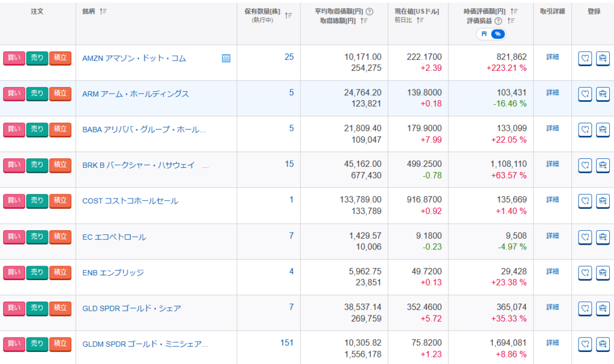Click the question mark icon beside 評価損益
Viewport: 614px width, 364px height.
coord(498,20)
